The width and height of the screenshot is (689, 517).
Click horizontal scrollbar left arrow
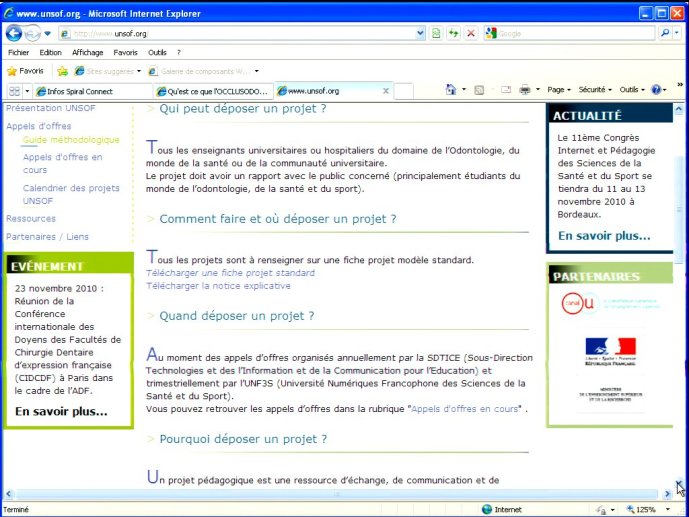(8, 494)
